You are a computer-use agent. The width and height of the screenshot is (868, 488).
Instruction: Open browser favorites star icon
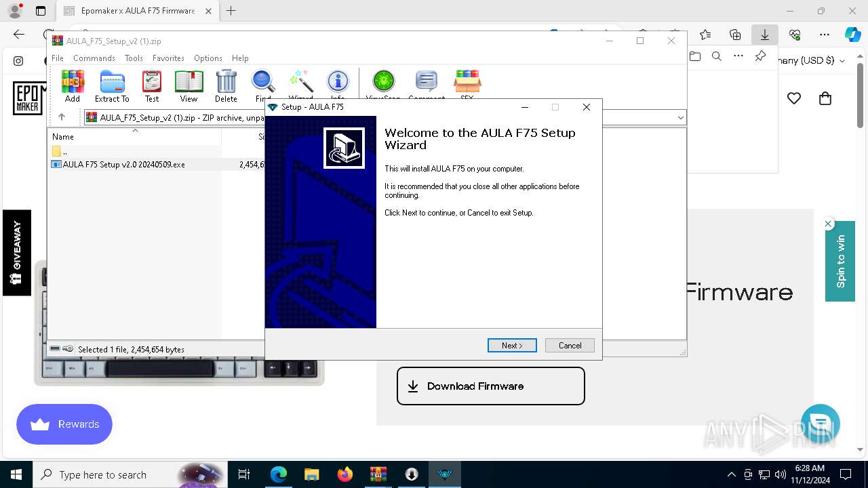pyautogui.click(x=705, y=35)
